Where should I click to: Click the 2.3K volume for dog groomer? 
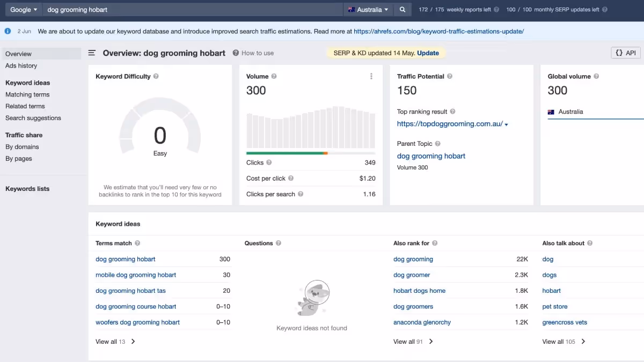[521, 275]
